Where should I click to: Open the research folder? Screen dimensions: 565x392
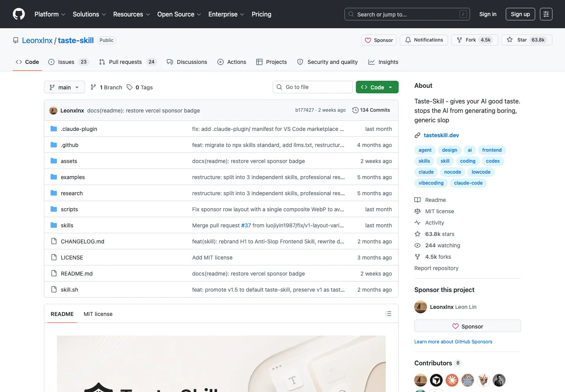tap(72, 193)
